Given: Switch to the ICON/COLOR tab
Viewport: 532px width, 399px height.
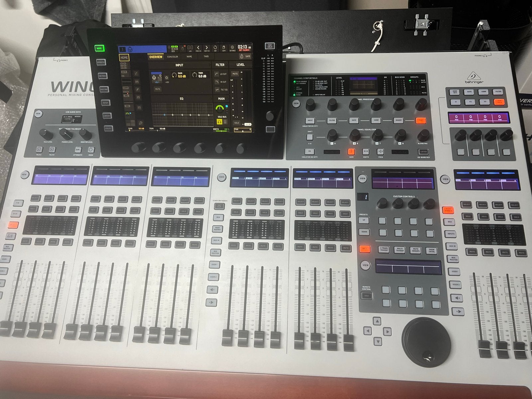Looking at the screenshot, I should 172,57.
